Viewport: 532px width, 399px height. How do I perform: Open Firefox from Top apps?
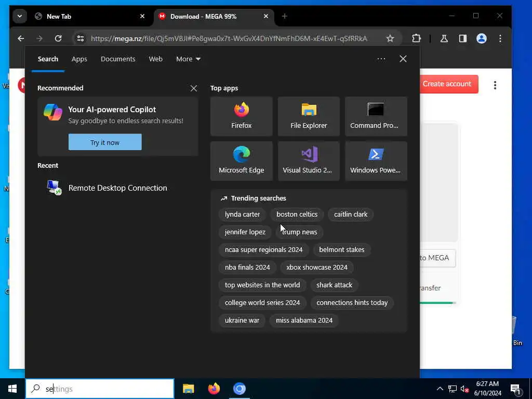click(241, 116)
